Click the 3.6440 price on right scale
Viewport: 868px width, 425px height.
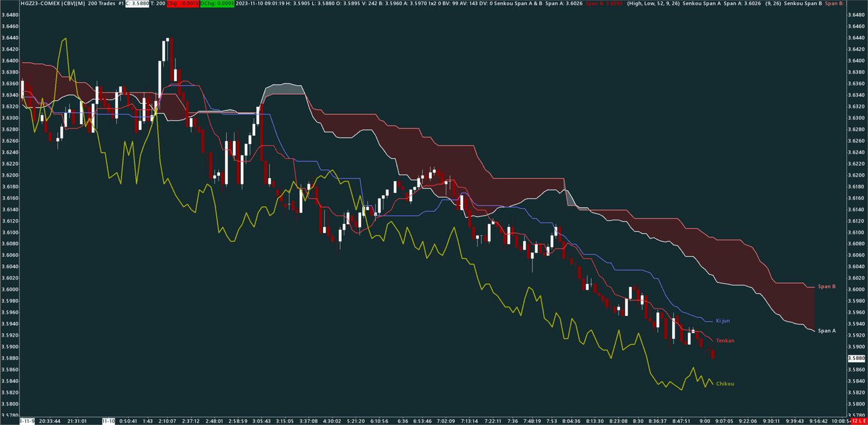(x=855, y=38)
